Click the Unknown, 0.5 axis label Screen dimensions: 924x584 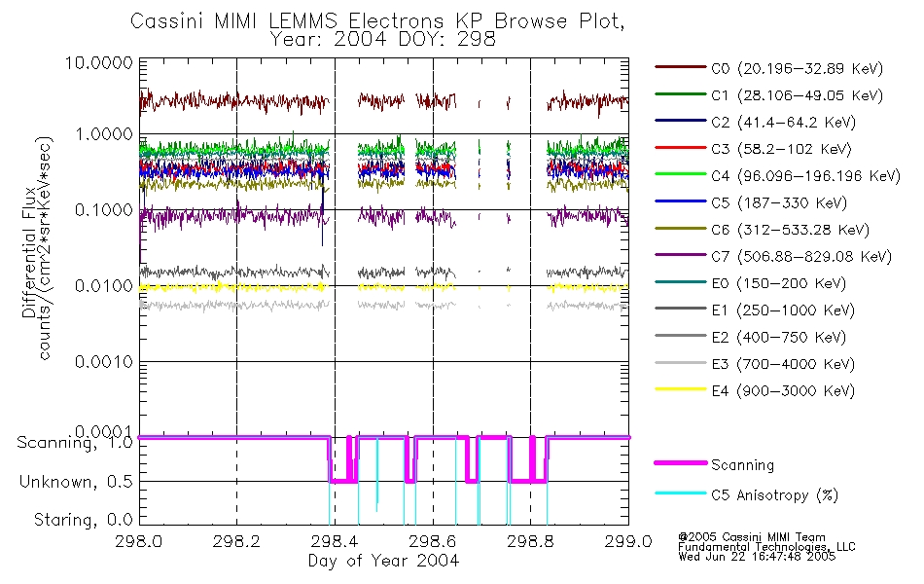(x=76, y=482)
